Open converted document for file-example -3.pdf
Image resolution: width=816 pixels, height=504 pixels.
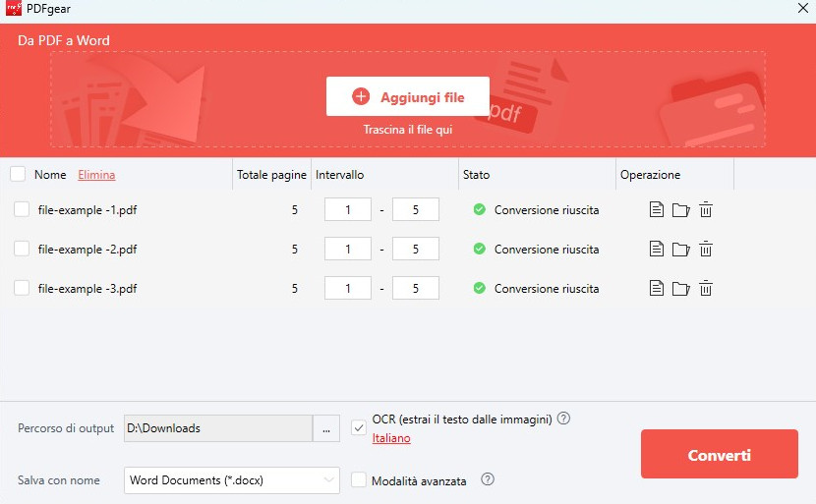tap(656, 288)
